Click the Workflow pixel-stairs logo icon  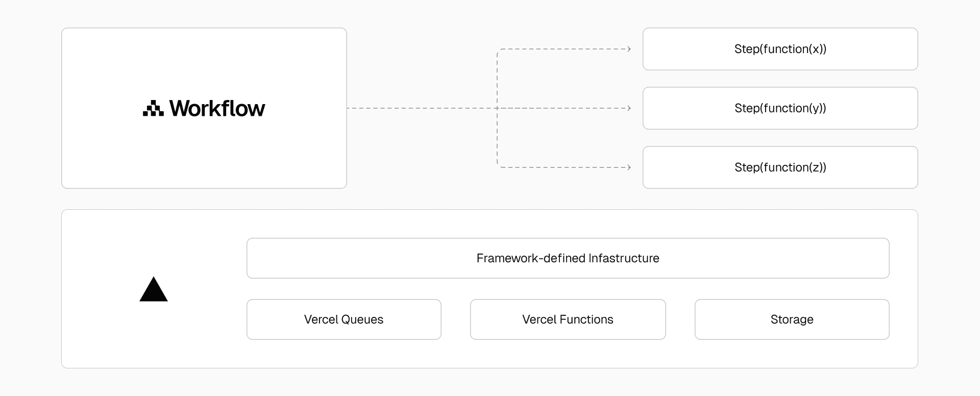click(153, 109)
